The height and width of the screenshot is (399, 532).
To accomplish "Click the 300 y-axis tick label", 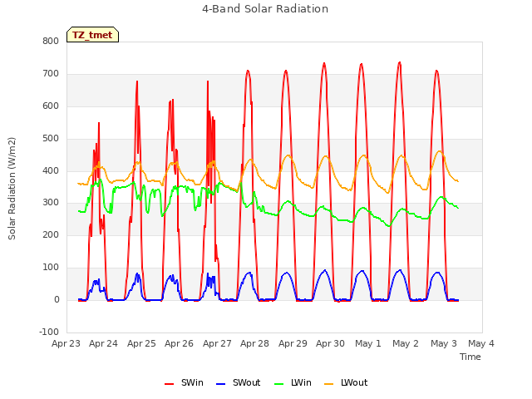I will pos(51,203).
